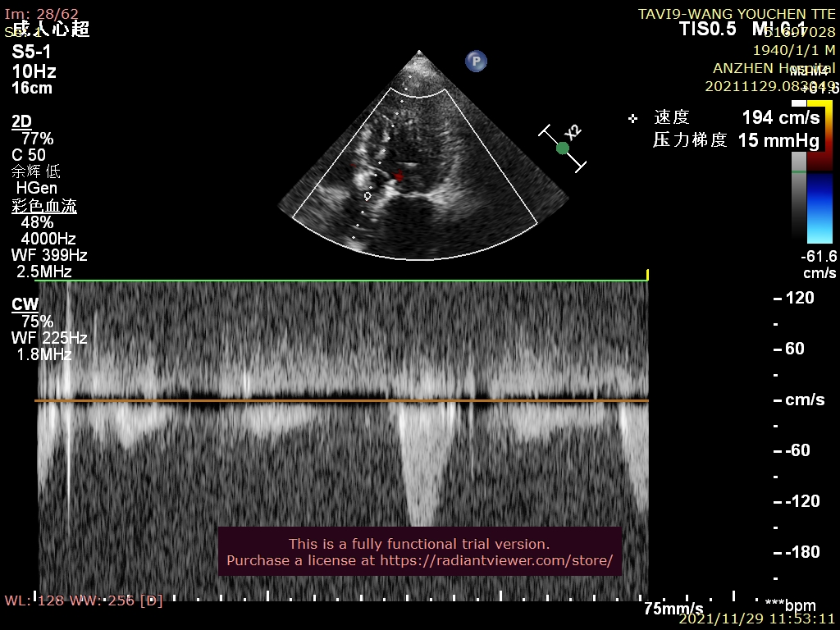
Task: Click the CW mode label
Action: point(25,304)
